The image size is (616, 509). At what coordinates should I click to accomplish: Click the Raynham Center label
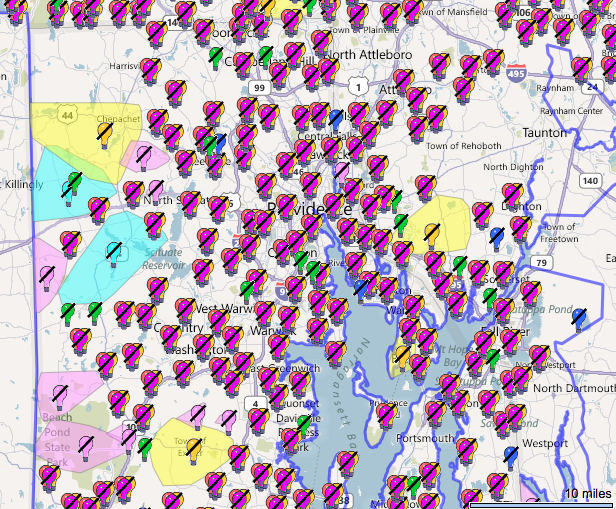[571, 111]
